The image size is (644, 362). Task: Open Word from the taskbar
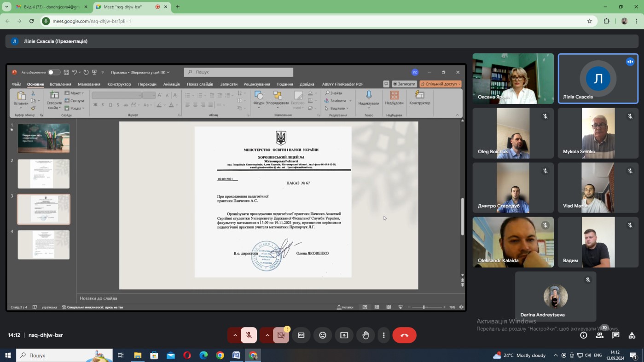pos(236,356)
